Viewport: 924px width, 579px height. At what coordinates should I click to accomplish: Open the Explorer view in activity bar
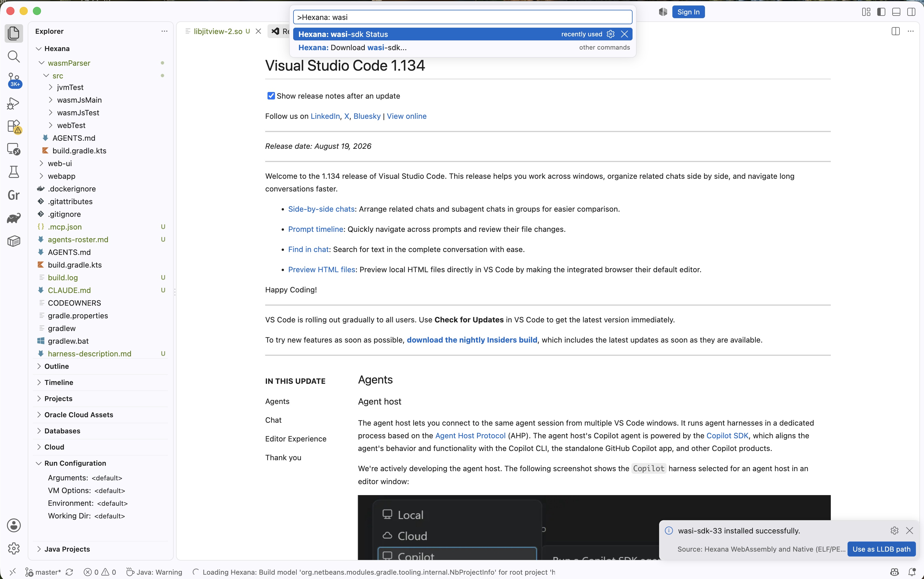coord(14,33)
